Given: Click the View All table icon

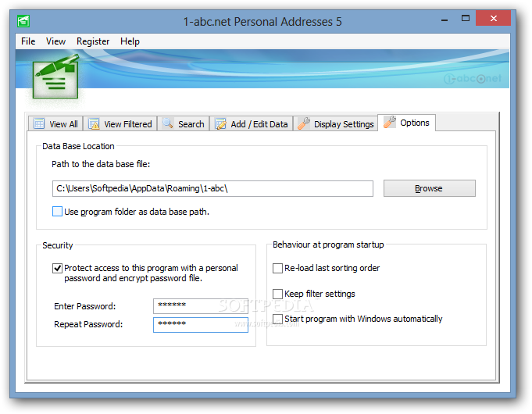Looking at the screenshot, I should tap(39, 124).
